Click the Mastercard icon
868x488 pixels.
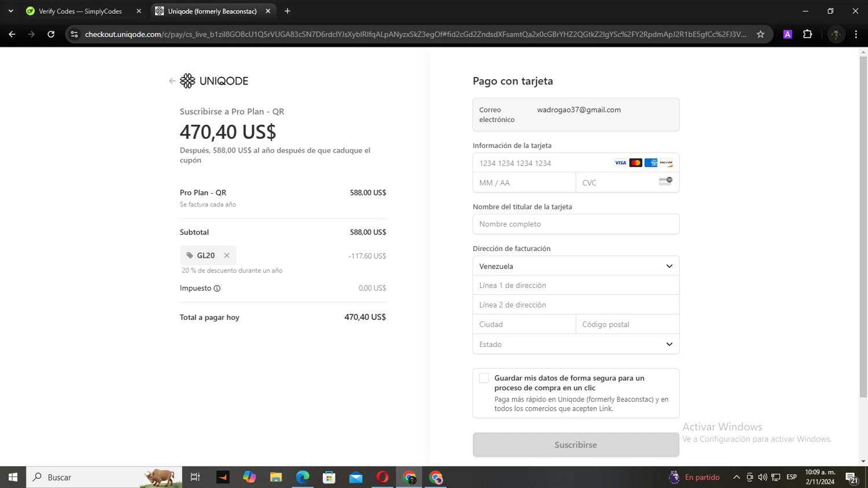[x=636, y=163]
